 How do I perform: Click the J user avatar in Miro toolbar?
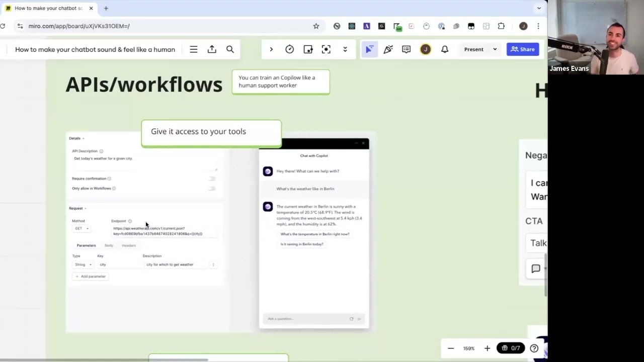click(426, 49)
